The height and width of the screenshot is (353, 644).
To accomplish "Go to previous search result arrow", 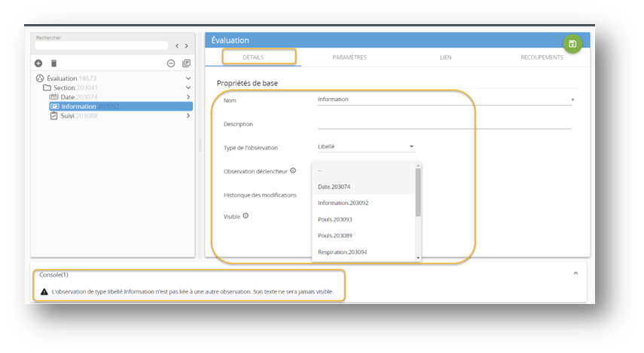I will click(x=176, y=46).
